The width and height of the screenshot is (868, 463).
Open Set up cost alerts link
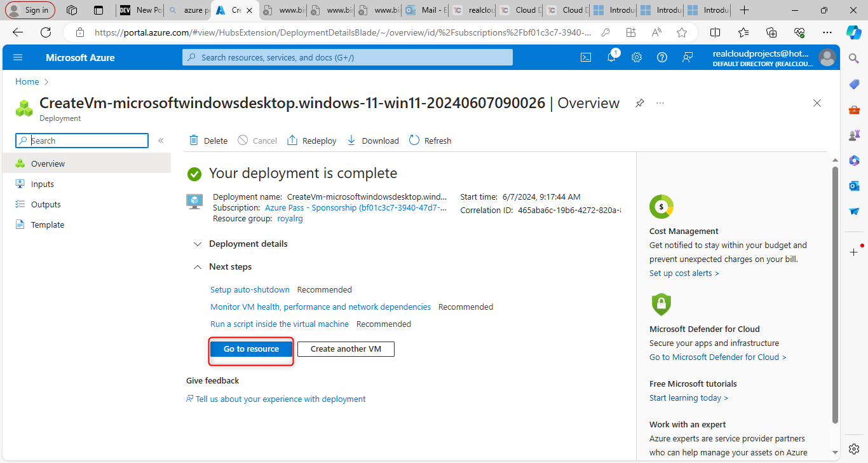tap(684, 273)
